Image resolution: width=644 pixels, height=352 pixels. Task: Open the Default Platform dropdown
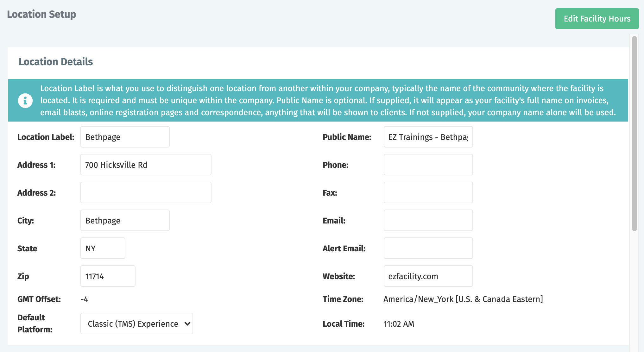[x=133, y=324]
